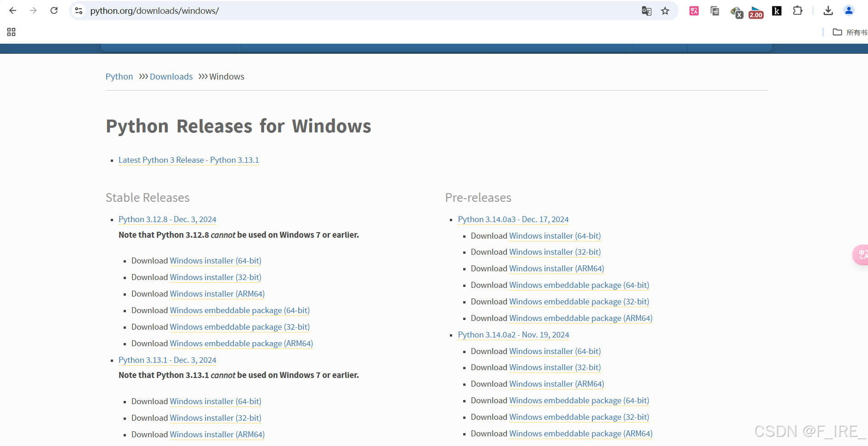Open Python 3.13.1 Dec. 3 release link

click(167, 360)
